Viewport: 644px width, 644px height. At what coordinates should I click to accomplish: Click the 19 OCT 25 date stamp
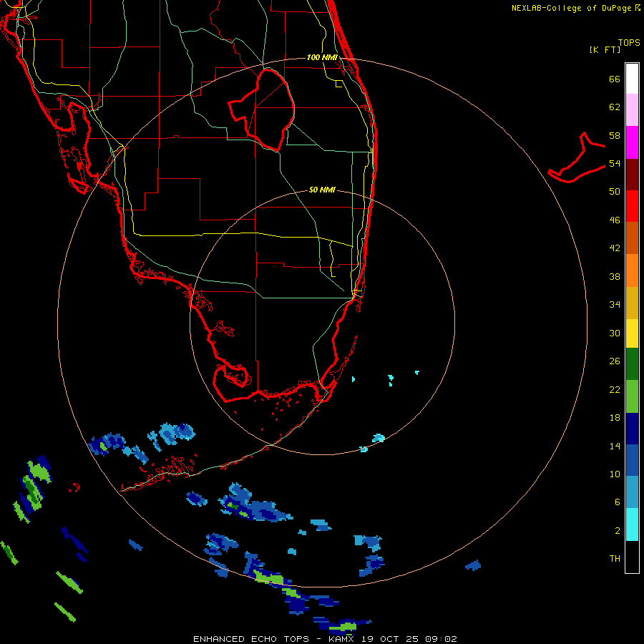click(x=390, y=639)
